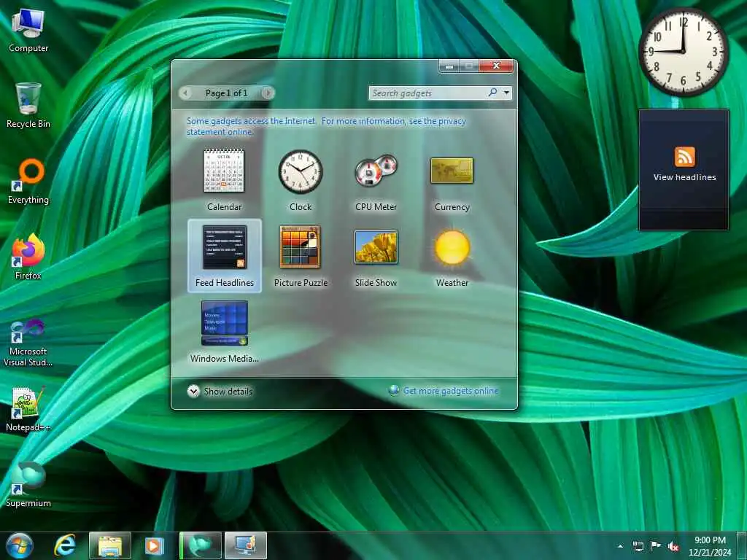
Task: Select the Firefox desktop shortcut
Action: click(x=28, y=257)
